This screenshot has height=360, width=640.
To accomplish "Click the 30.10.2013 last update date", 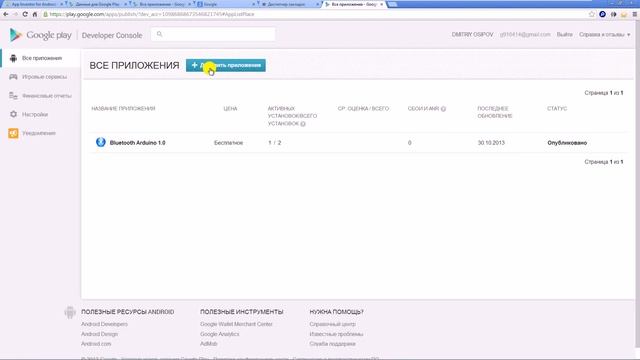I will pos(491,143).
